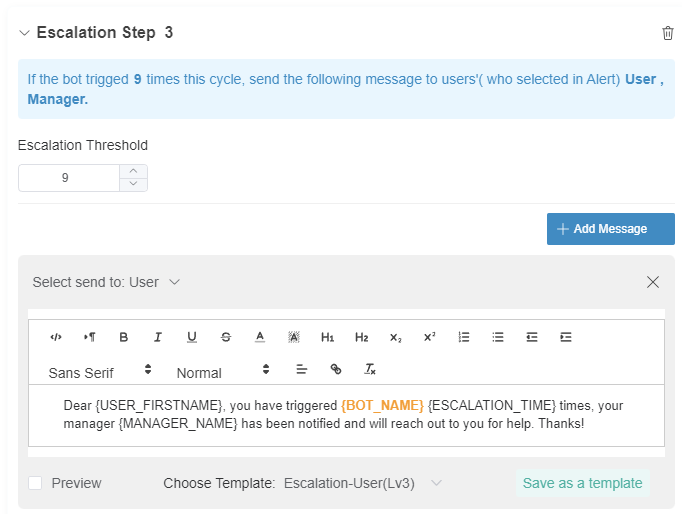Collapse the Escalation Step 3 section
The height and width of the screenshot is (514, 682).
tap(25, 33)
